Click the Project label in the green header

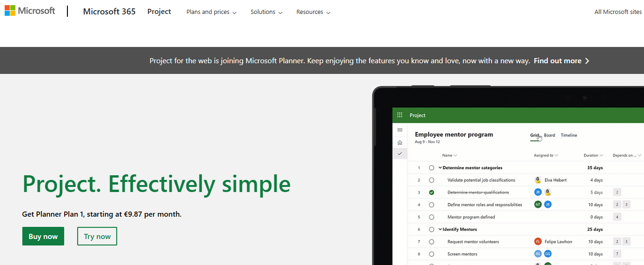[418, 115]
